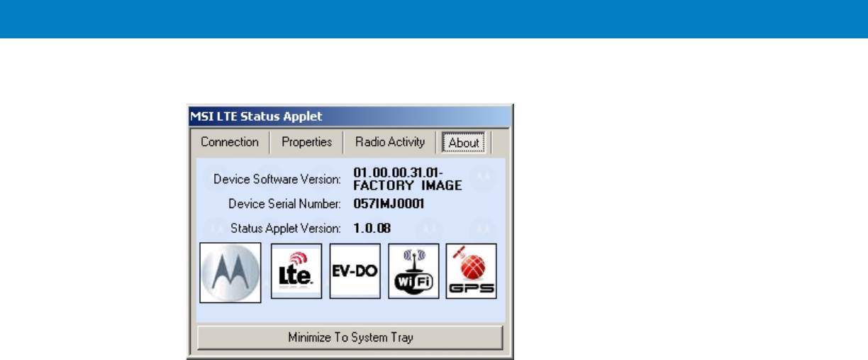Go to the Radio Activity tab
The image size is (868, 360).
click(x=390, y=141)
